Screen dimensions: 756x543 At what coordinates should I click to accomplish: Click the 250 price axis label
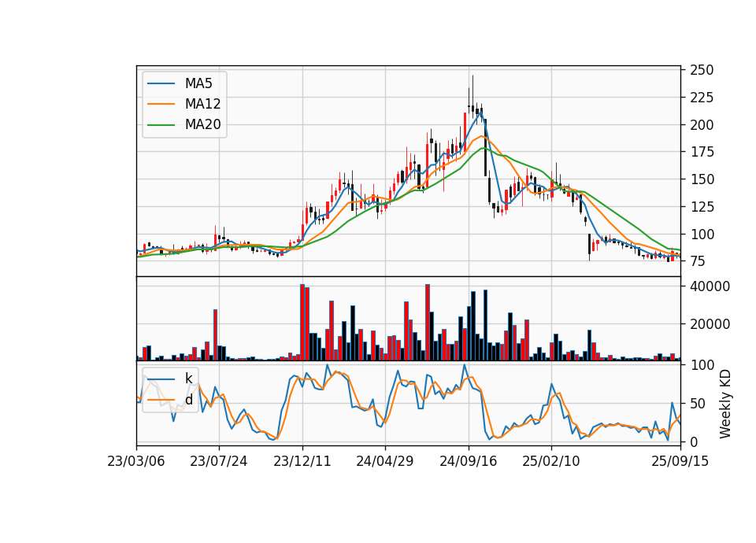(x=702, y=70)
